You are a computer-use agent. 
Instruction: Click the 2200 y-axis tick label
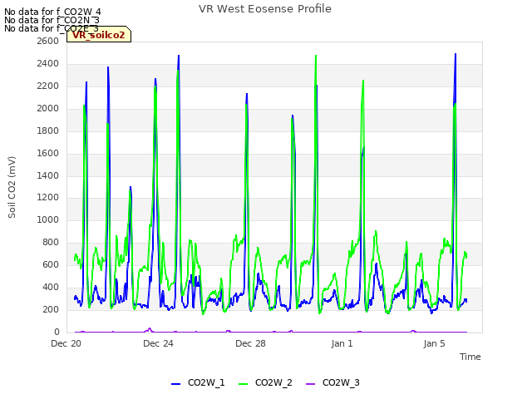[48, 86]
